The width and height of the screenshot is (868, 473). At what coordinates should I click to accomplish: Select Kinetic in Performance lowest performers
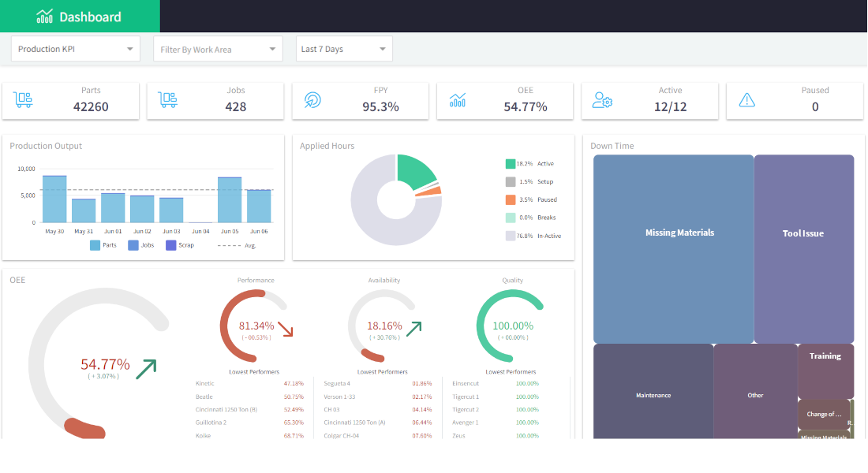tap(205, 382)
